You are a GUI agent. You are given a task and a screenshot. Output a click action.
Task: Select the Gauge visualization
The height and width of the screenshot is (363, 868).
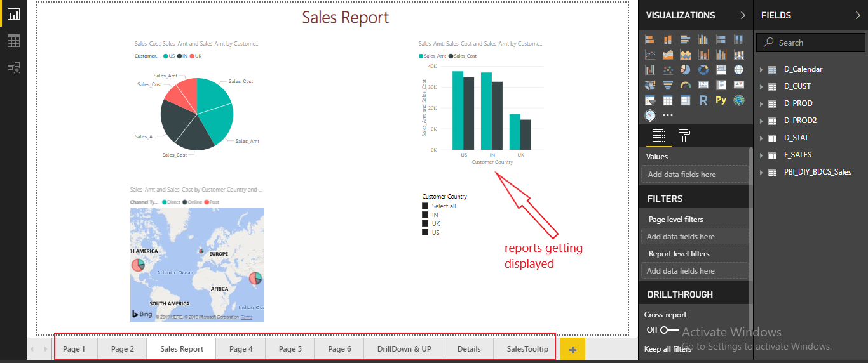[x=686, y=85]
